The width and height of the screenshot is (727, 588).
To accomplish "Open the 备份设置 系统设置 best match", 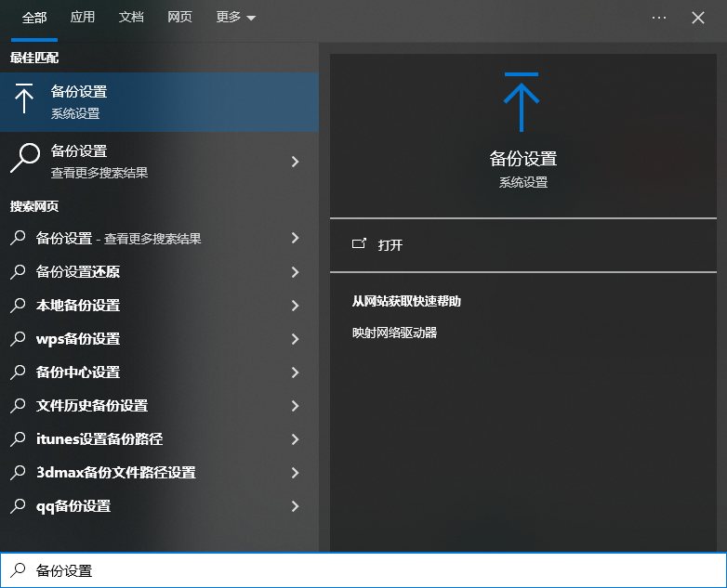I will (160, 102).
